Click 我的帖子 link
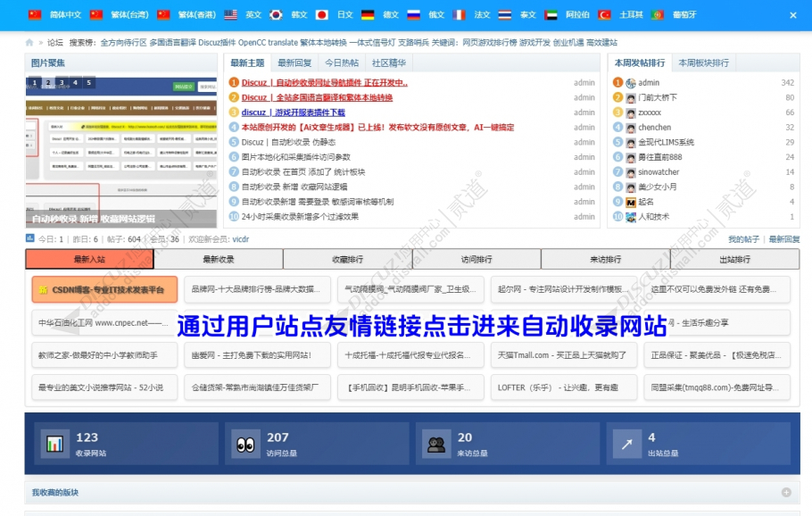 (x=743, y=239)
